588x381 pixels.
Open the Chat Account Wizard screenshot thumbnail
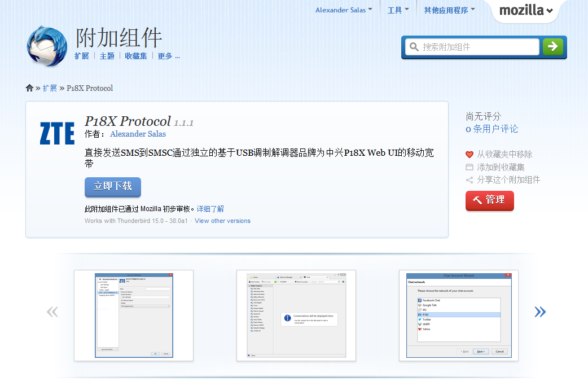(459, 316)
